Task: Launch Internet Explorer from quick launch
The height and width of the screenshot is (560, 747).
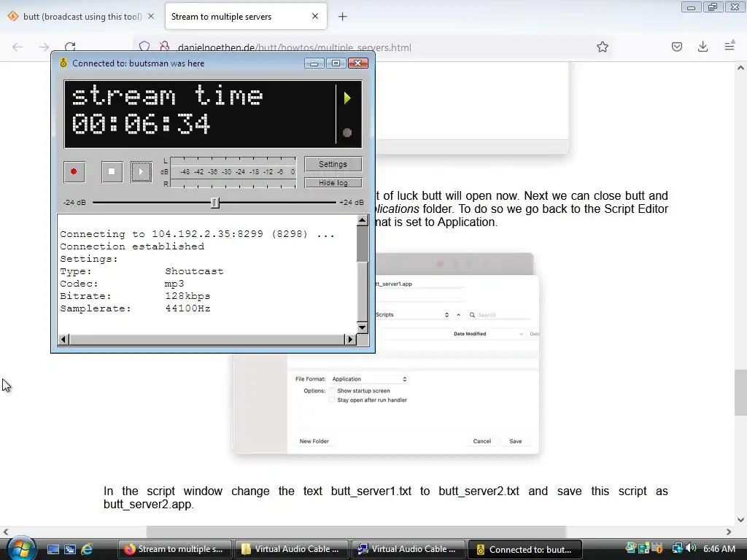Action: pos(87,550)
